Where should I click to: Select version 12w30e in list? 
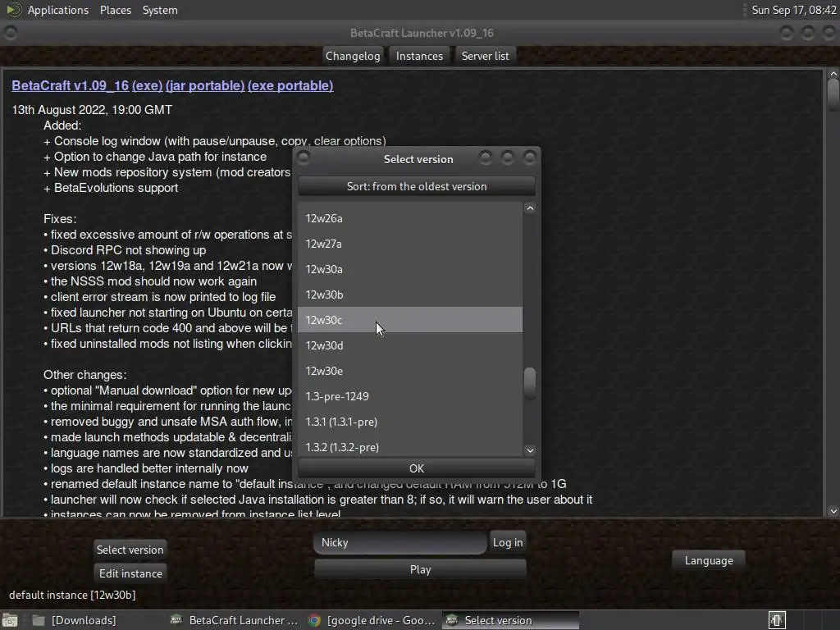coord(410,371)
